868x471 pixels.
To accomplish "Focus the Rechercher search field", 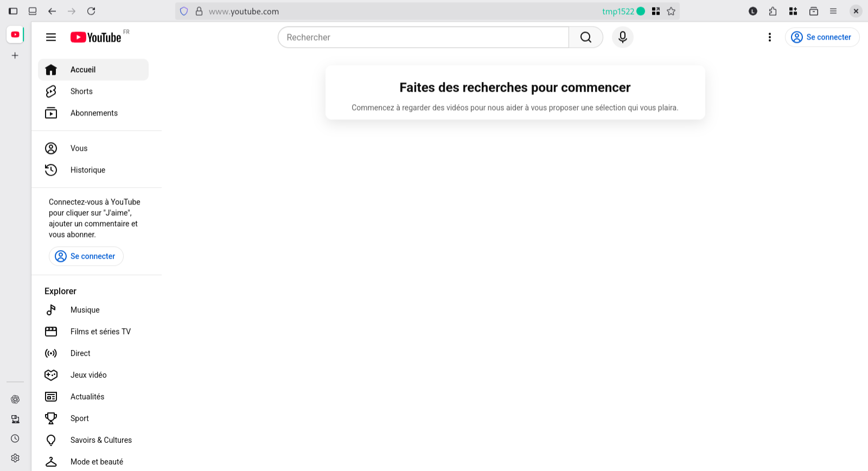I will 423,37.
